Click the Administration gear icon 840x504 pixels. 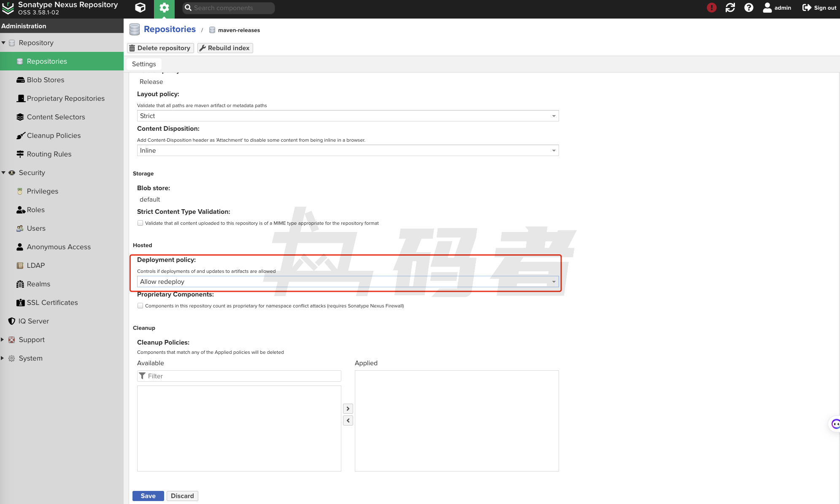[x=164, y=8]
